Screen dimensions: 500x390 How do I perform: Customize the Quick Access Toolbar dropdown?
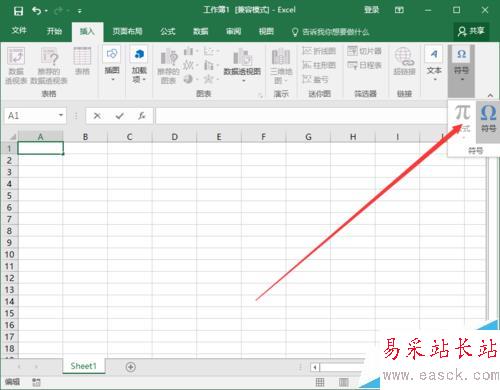[80, 11]
